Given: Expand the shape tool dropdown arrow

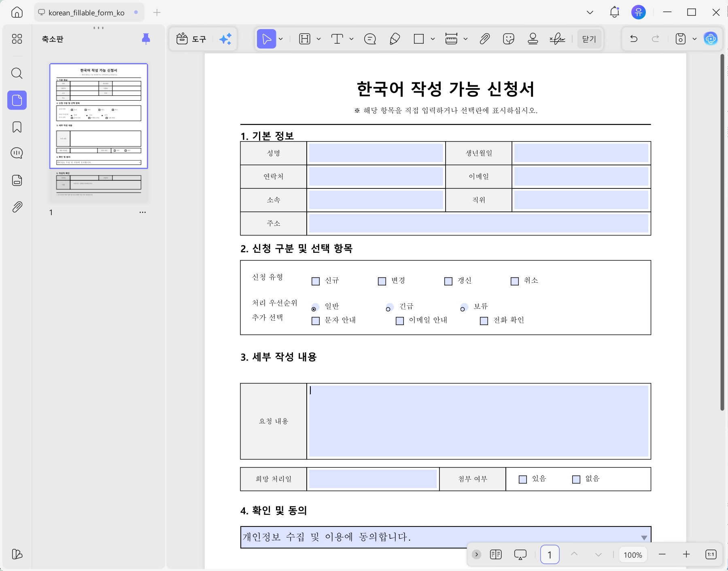Looking at the screenshot, I should coord(433,39).
